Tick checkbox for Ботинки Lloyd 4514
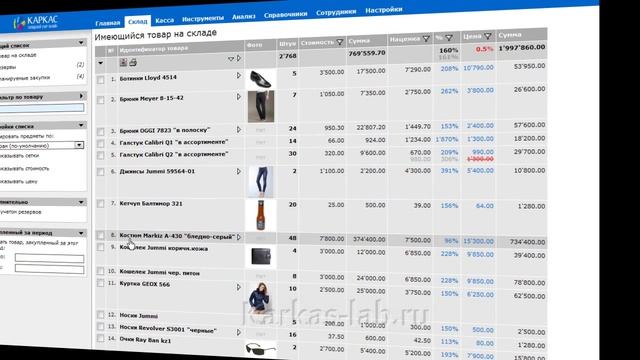This screenshot has width=640, height=360. [x=100, y=80]
